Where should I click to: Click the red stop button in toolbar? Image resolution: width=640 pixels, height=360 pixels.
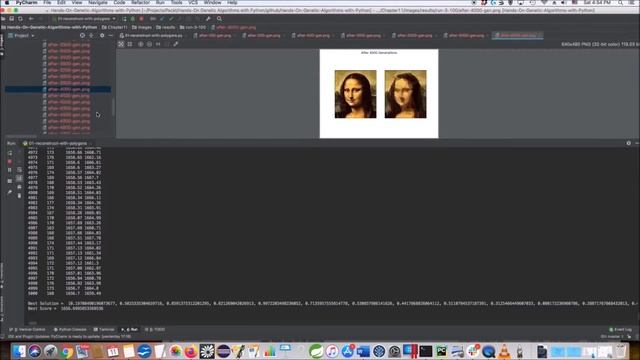pos(142,19)
